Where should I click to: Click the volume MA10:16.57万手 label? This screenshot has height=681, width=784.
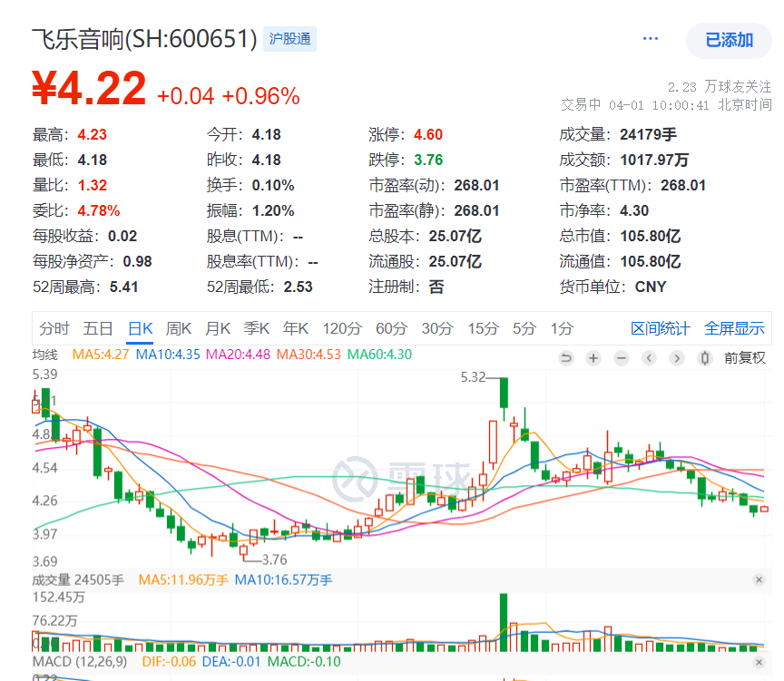coord(283,580)
